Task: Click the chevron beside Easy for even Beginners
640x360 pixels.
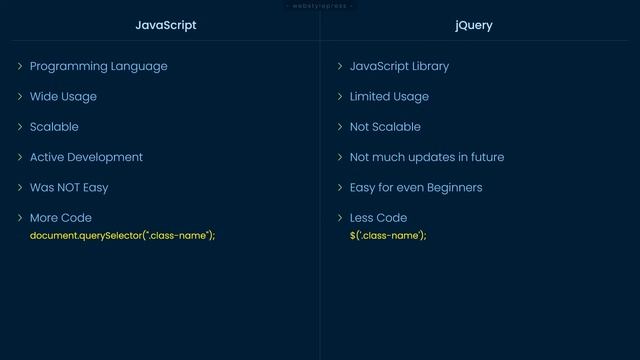Action: (x=340, y=187)
